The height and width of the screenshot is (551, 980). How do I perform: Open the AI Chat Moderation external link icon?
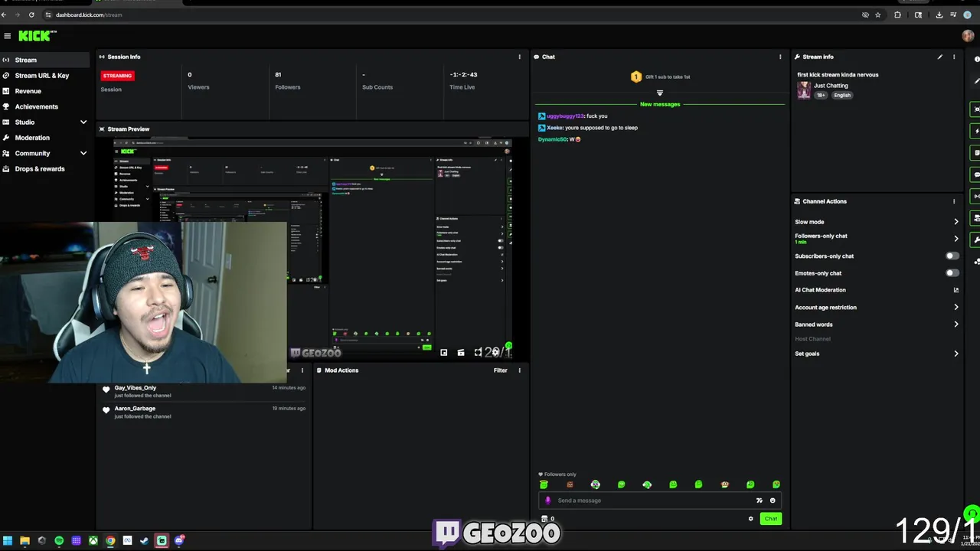[x=955, y=290]
